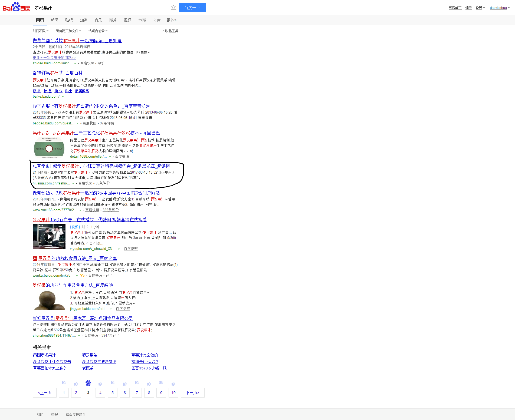Open image search with the camera icon
515x420 pixels.
(173, 8)
